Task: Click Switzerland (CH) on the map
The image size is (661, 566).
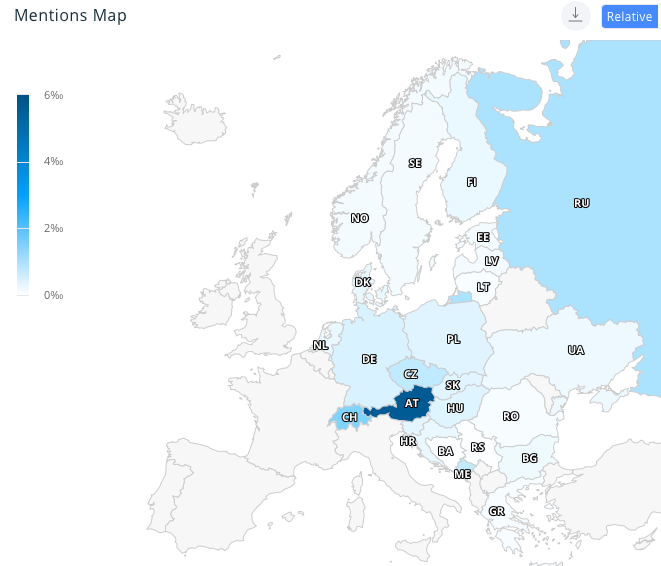Action: pos(349,417)
